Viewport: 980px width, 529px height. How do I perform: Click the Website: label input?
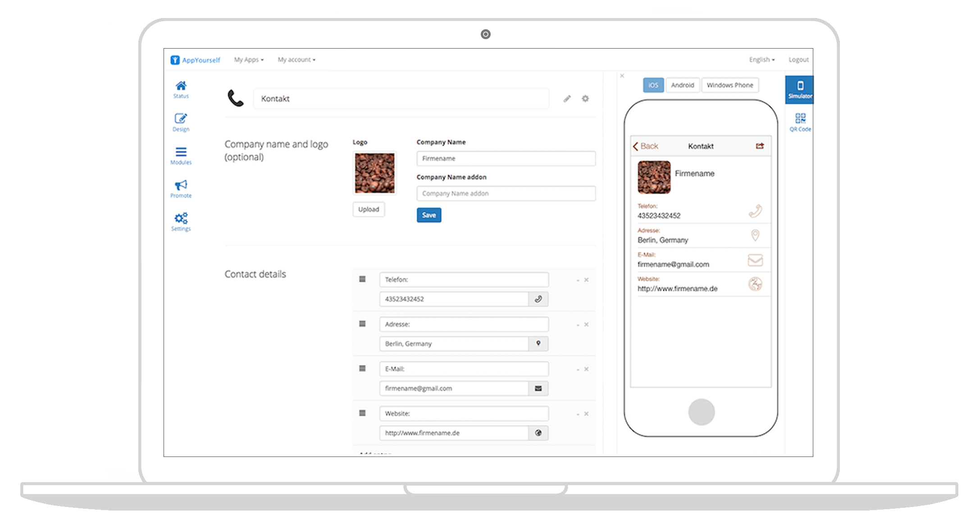point(464,413)
